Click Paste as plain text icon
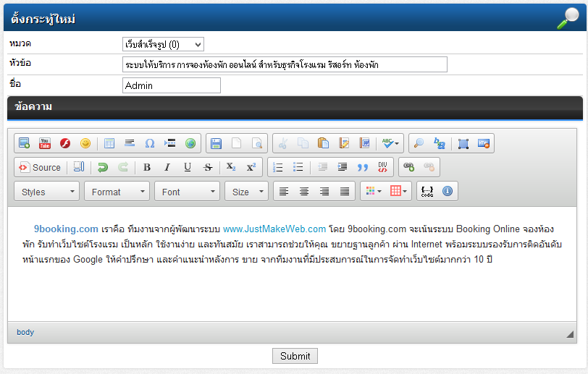This screenshot has height=374, width=588. pyautogui.click(x=343, y=143)
